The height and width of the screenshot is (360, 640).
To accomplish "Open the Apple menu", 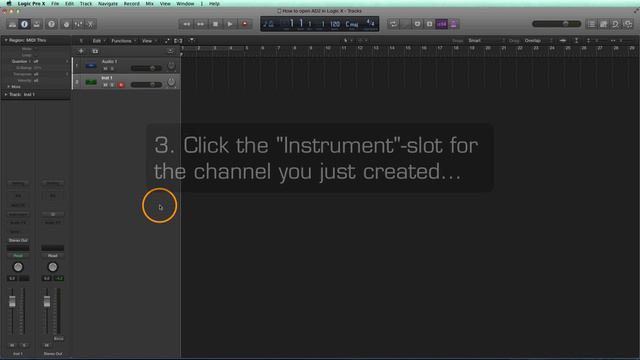I will [x=9, y=4].
